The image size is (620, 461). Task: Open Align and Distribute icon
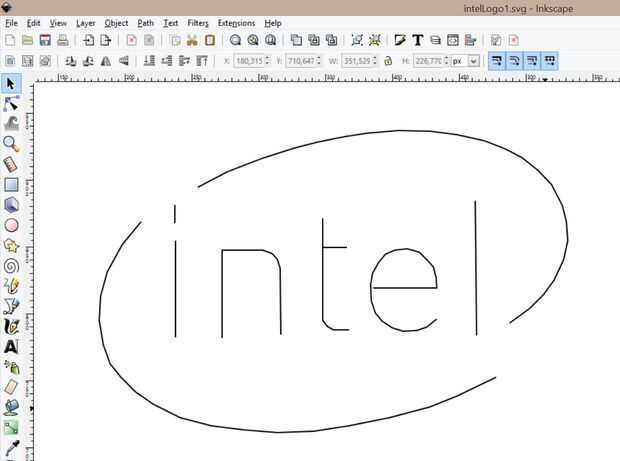(x=470, y=40)
